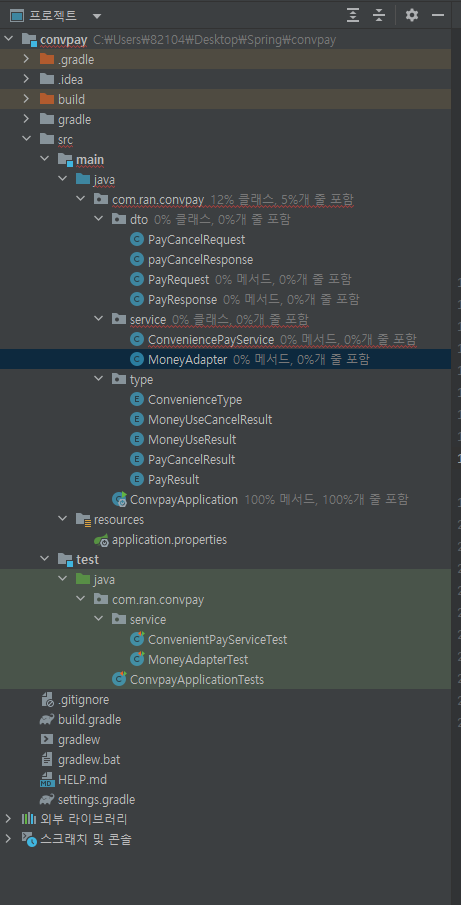This screenshot has height=905, width=461.
Task: Click the application.properties Spring icon
Action: [x=102, y=540]
